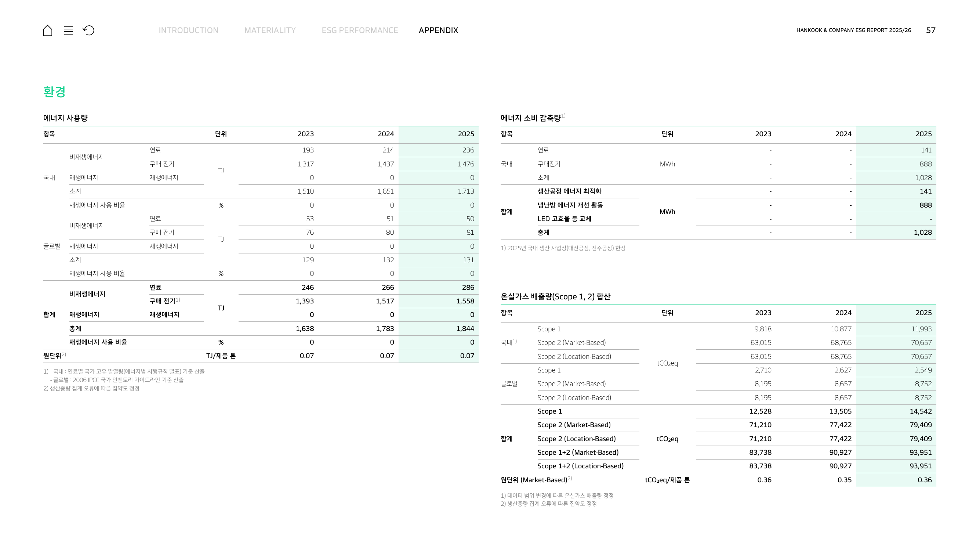
Task: Select 생산공정 에너지 최적화 row label
Action: [569, 191]
